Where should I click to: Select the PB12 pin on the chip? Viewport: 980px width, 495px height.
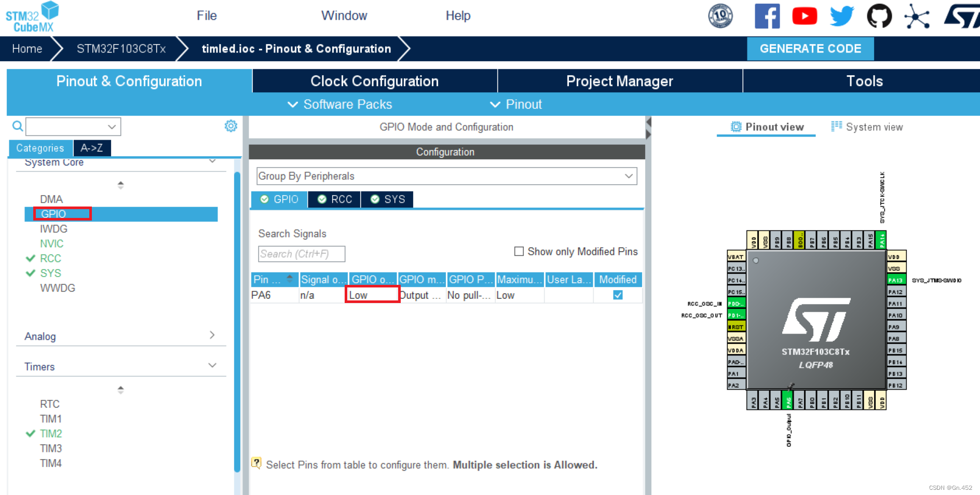click(x=896, y=385)
